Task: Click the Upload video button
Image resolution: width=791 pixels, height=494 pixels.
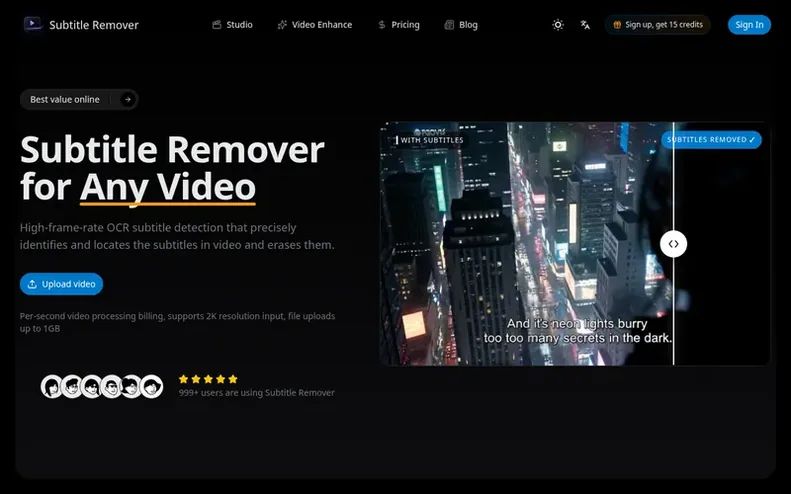Action: [x=62, y=284]
